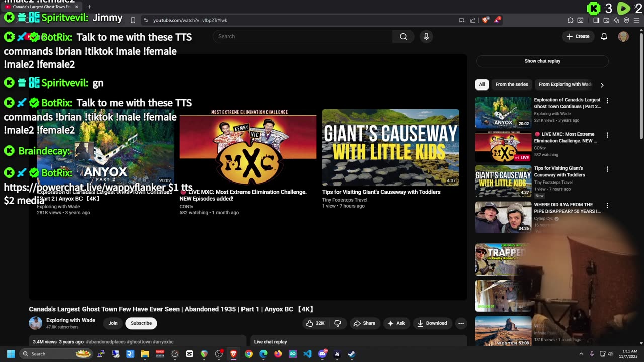
Task: Open File Explorer from the taskbar
Action: click(x=145, y=354)
